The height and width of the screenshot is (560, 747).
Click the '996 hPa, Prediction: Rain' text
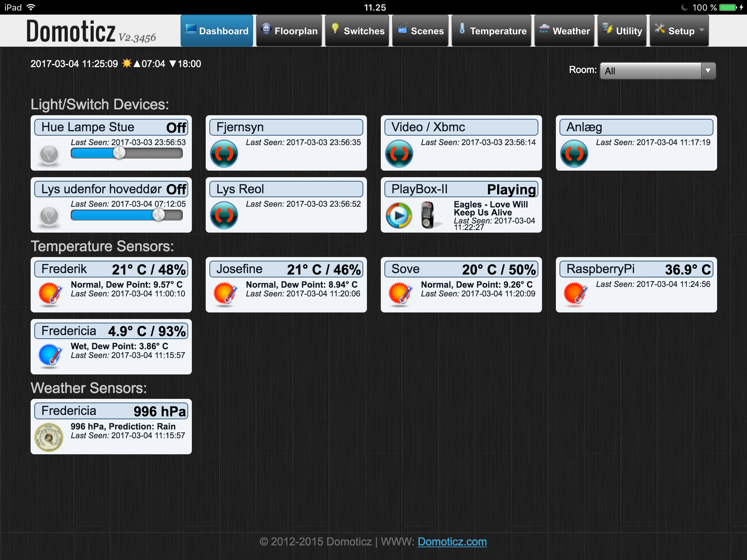[x=123, y=426]
